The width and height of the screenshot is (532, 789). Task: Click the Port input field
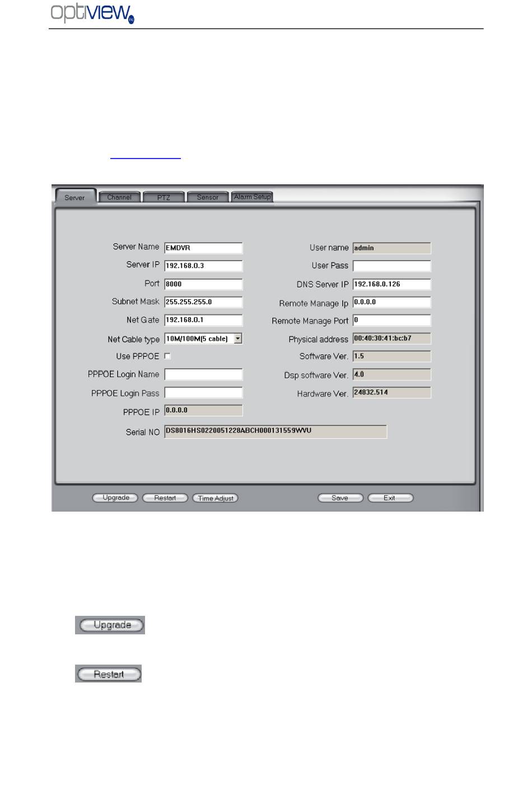point(203,284)
